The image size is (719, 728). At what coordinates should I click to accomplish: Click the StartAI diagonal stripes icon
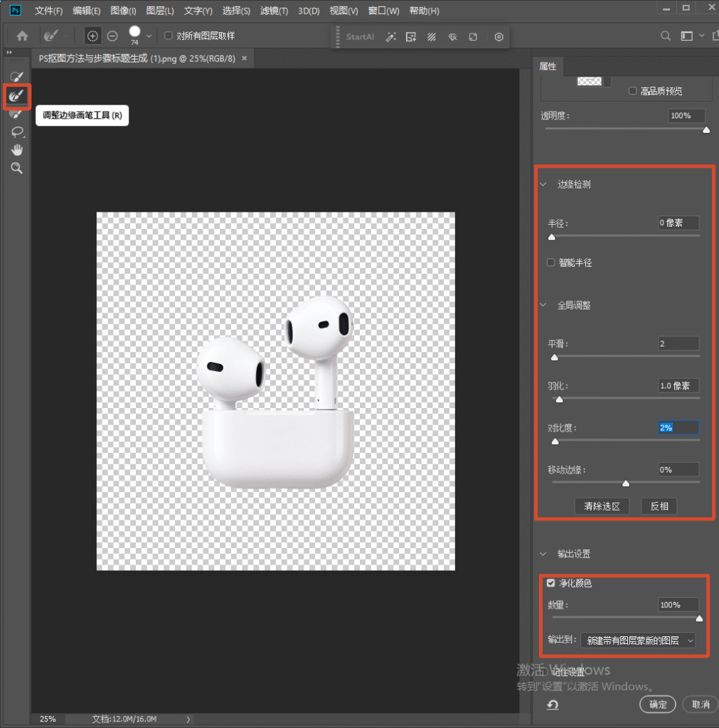(x=432, y=37)
